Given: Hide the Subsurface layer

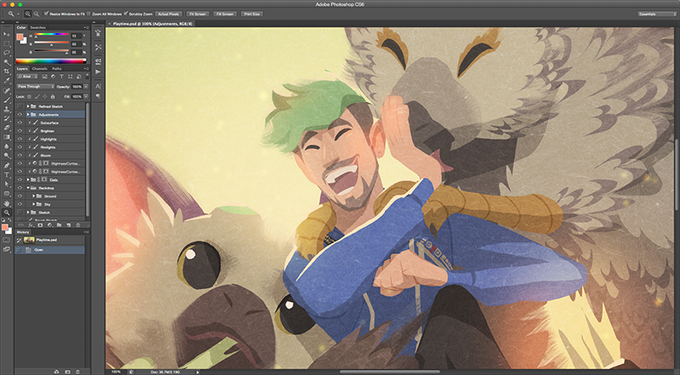Looking at the screenshot, I should pos(20,123).
